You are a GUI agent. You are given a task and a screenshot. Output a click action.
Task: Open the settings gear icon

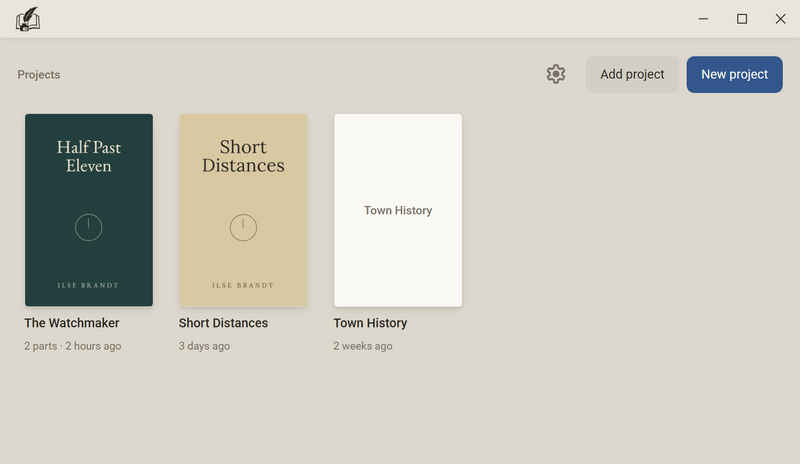point(556,74)
